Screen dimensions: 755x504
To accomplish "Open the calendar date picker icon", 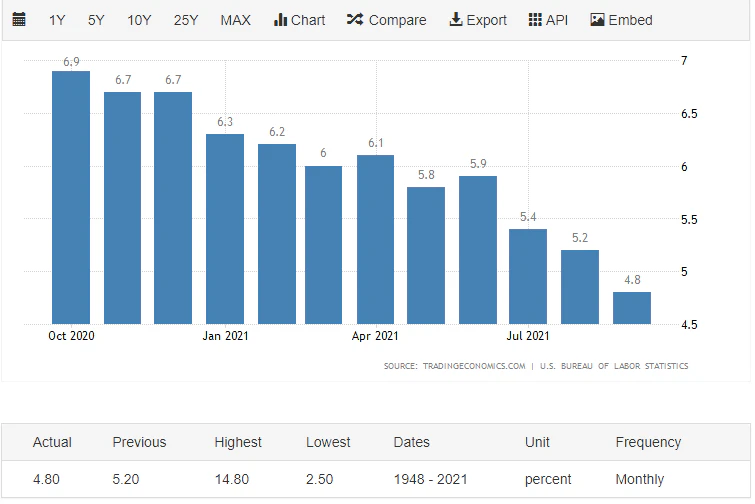I will click(x=19, y=20).
